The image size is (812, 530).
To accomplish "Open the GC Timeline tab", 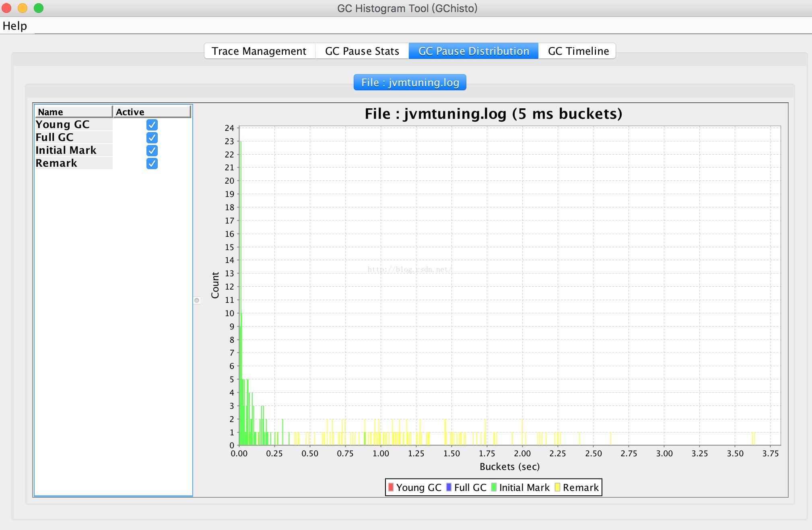I will pos(577,51).
